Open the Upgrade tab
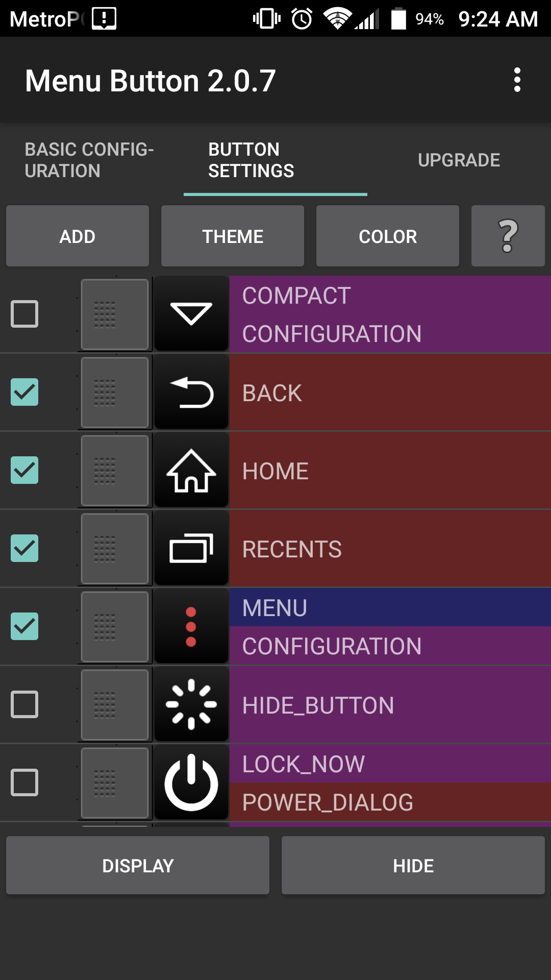 (459, 160)
